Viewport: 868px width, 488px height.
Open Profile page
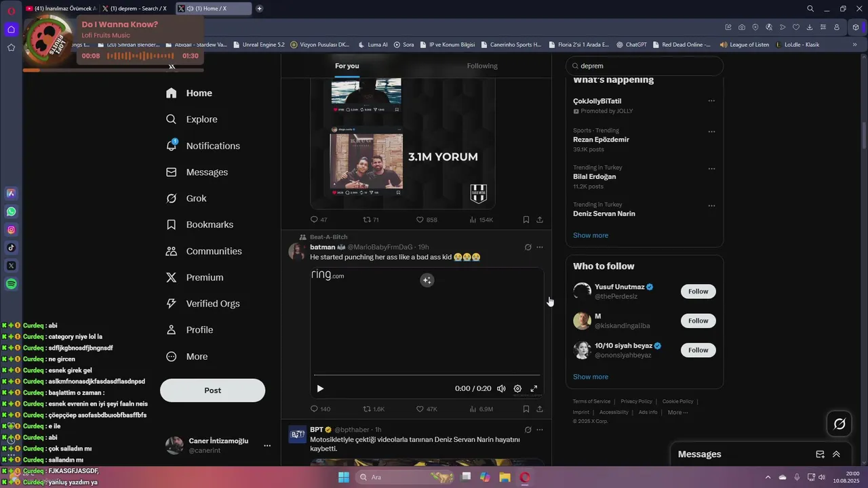189,329
